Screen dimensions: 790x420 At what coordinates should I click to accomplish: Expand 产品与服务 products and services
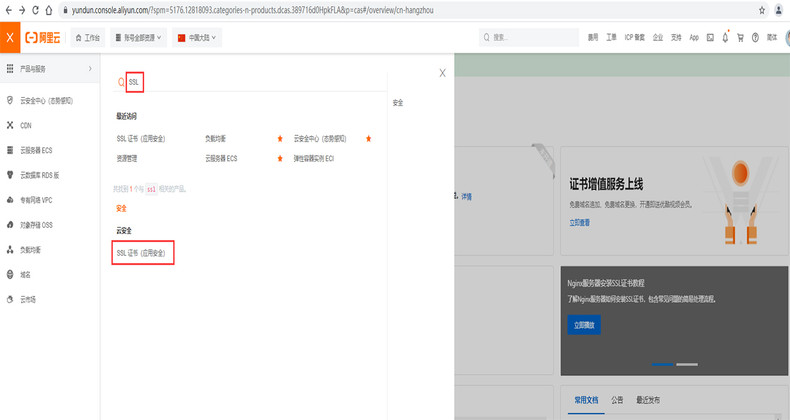(50, 68)
